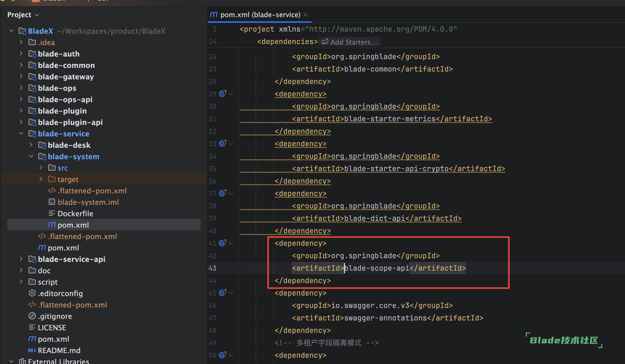The image size is (625, 364).
Task: Open the Project view dropdown
Action: tap(23, 15)
